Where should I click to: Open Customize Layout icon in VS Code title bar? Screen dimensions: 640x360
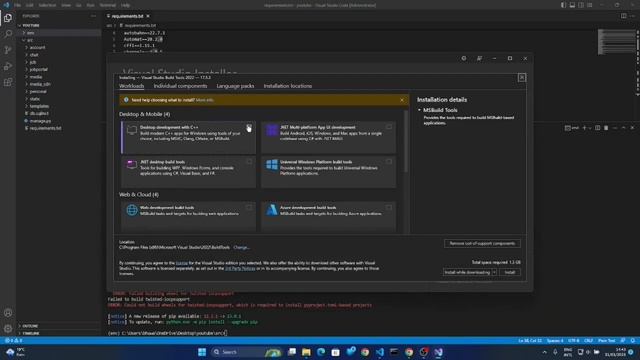590,5
